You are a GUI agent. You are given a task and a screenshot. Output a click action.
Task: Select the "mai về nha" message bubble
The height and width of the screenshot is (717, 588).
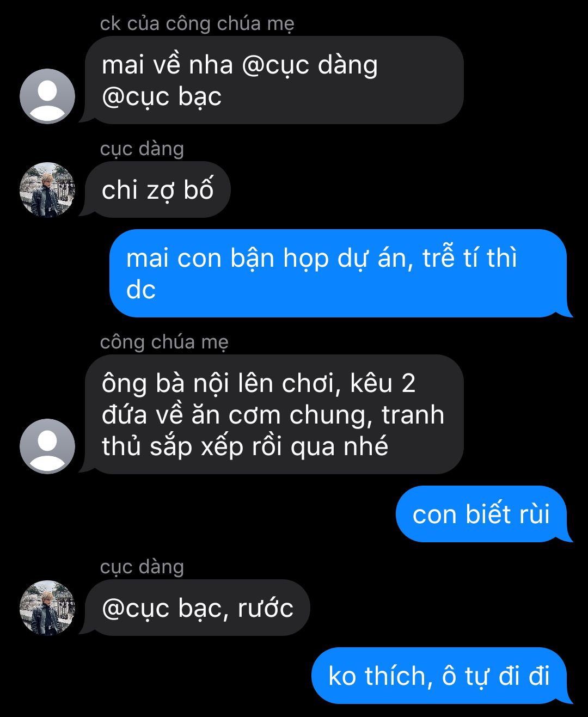tap(272, 80)
